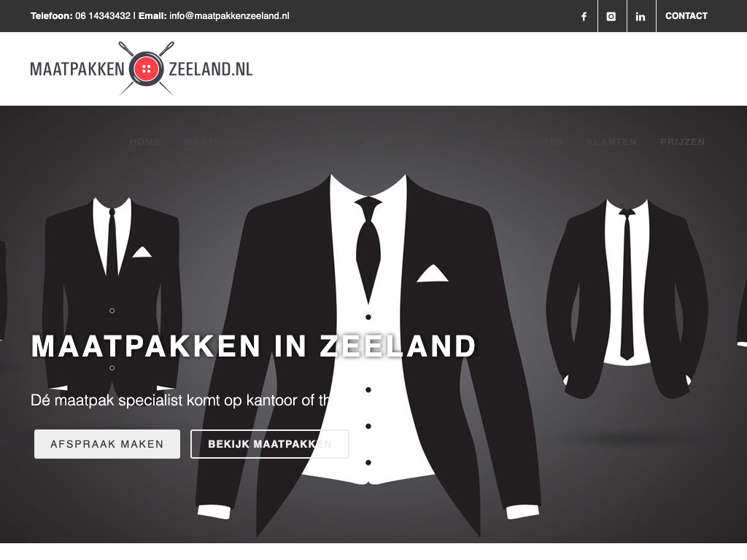Click the phone number 06 14343432
This screenshot has height=560, width=747.
103,16
